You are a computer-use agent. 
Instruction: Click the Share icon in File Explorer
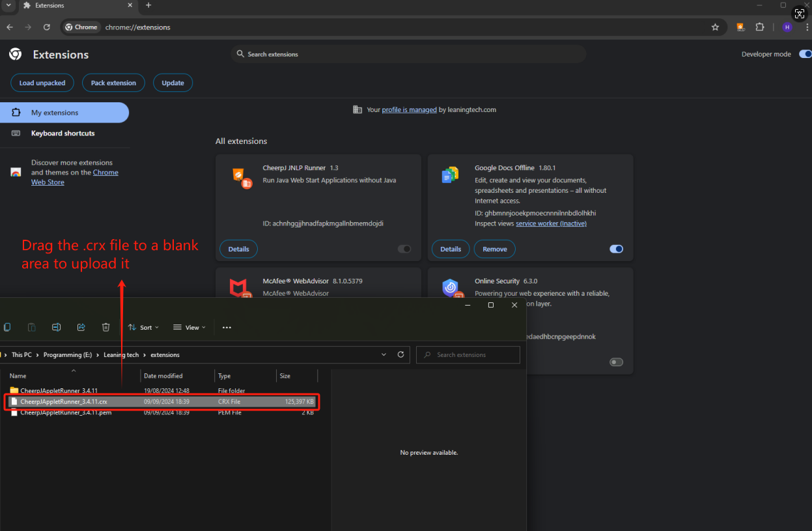[x=81, y=327]
